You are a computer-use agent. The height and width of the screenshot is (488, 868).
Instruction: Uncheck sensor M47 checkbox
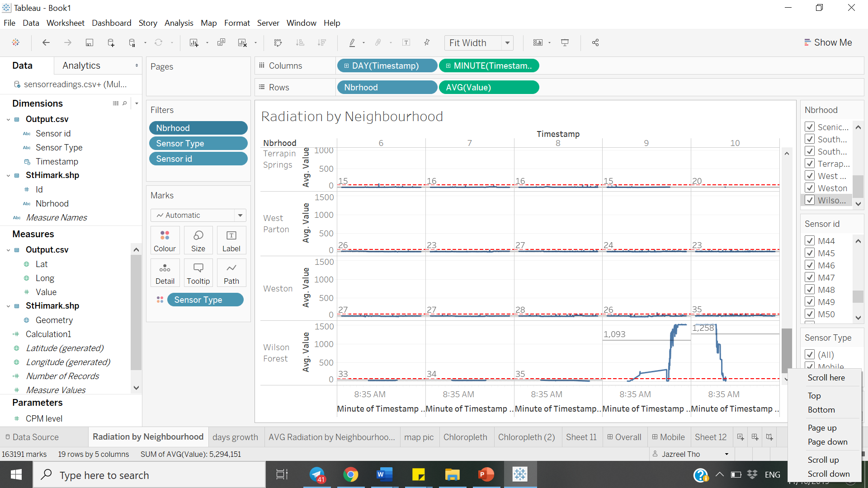pos(810,277)
